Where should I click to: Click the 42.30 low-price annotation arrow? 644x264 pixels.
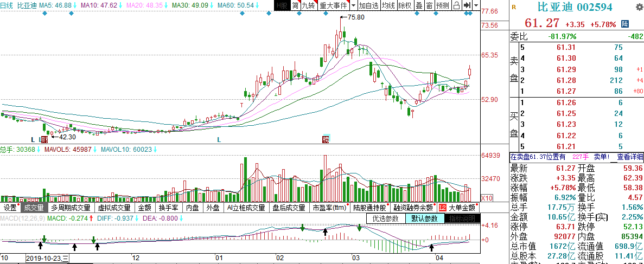pos(55,137)
